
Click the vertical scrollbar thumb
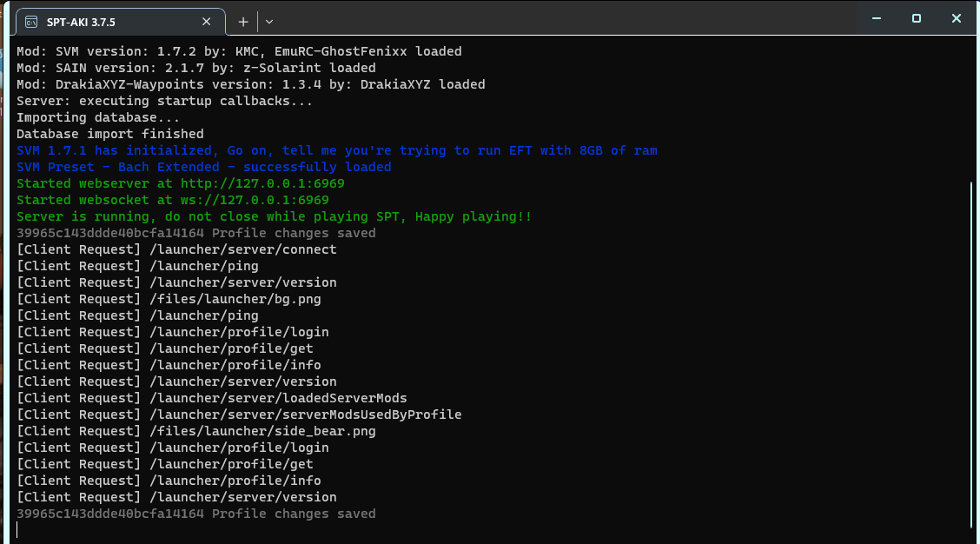972,356
